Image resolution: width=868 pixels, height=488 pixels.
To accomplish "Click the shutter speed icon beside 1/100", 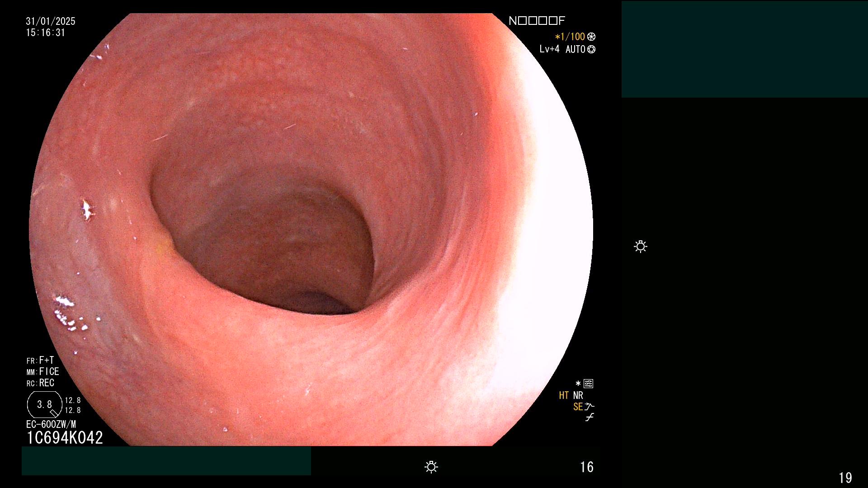I will pyautogui.click(x=591, y=37).
